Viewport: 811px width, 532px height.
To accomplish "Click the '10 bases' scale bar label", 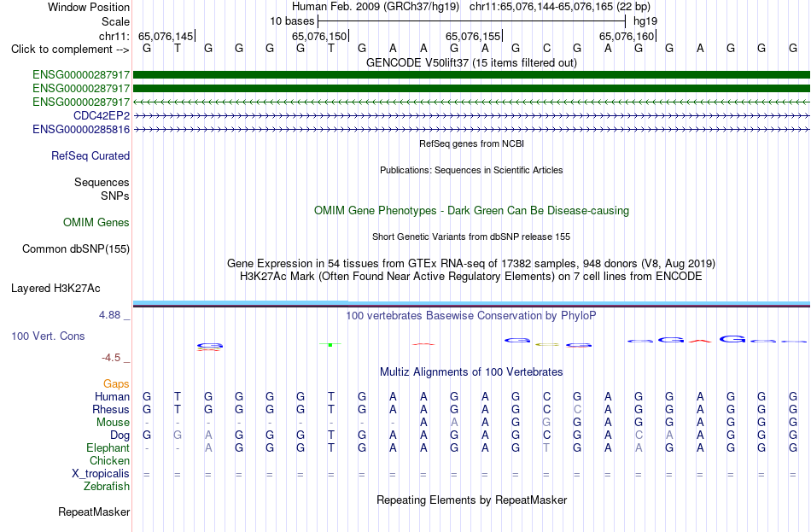I will [x=292, y=21].
